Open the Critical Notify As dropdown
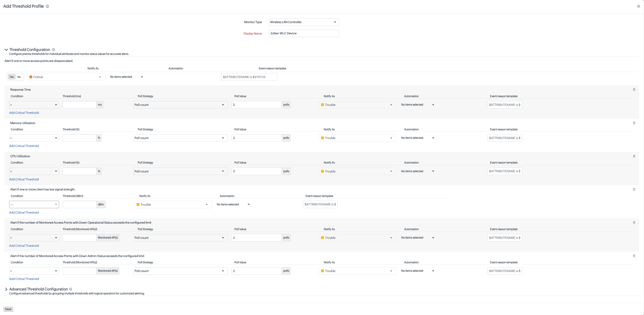Viewport: 644px width, 315px height. [x=66, y=77]
